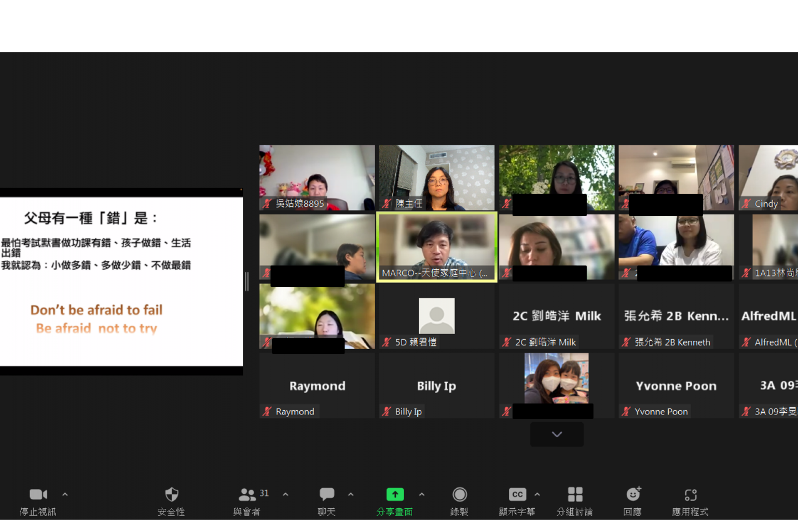Viewport: 798px width, 532px height.
Task: Click muted mic icon beside 3A 09李
Action: pyautogui.click(x=746, y=411)
